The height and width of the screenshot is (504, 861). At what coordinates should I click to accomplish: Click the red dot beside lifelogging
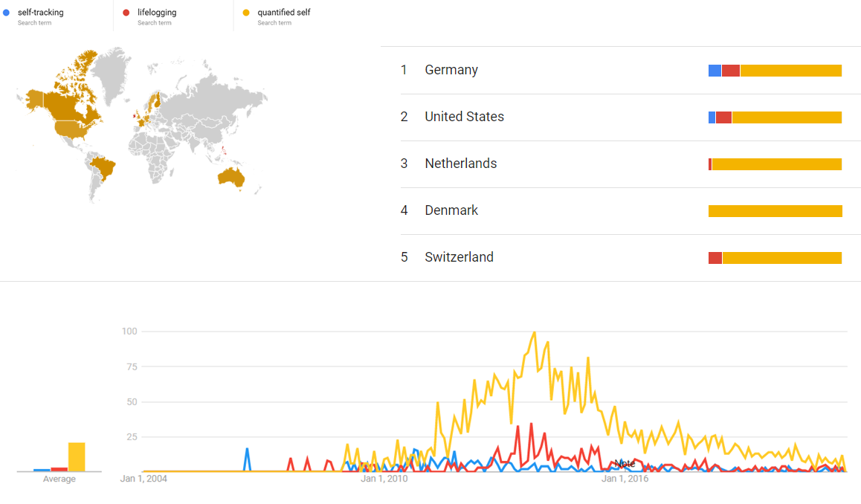[x=126, y=13]
